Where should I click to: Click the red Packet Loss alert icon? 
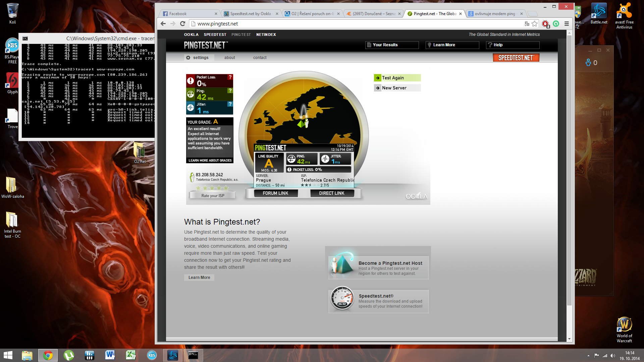pos(190,81)
